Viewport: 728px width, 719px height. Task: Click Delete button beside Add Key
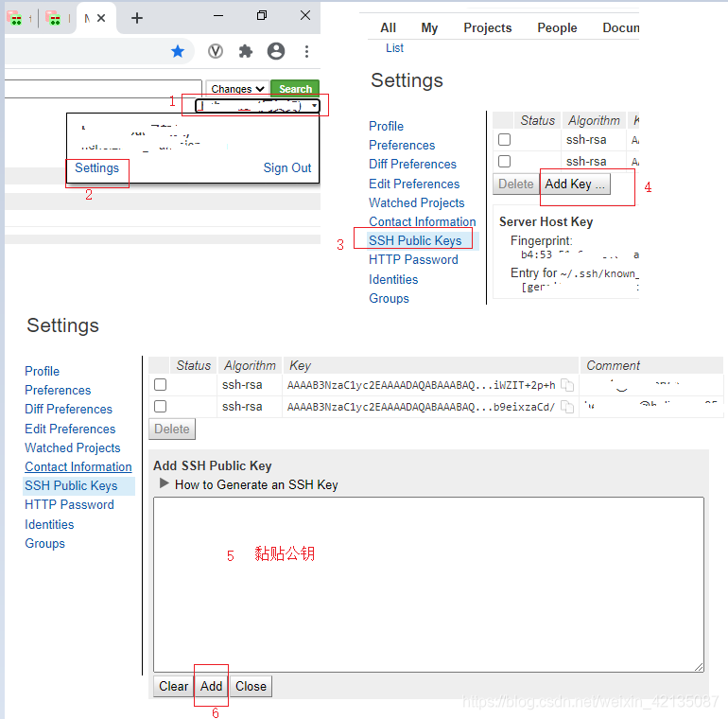(x=516, y=184)
